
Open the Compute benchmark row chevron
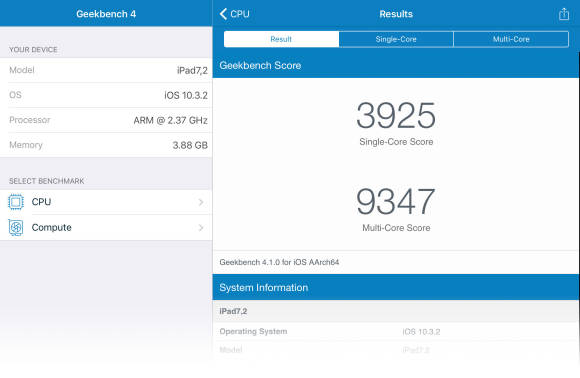pos(201,227)
